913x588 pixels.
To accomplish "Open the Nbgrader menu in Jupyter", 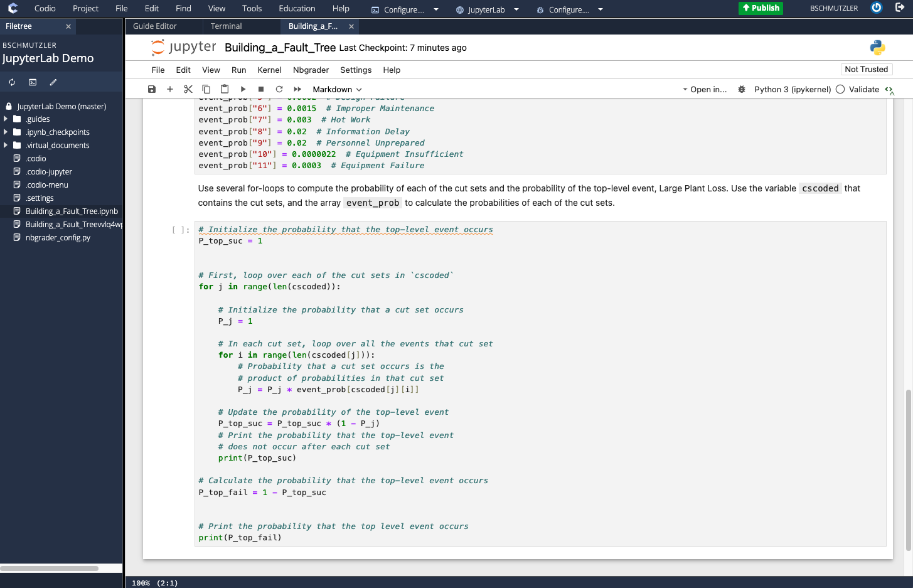I will click(x=311, y=70).
